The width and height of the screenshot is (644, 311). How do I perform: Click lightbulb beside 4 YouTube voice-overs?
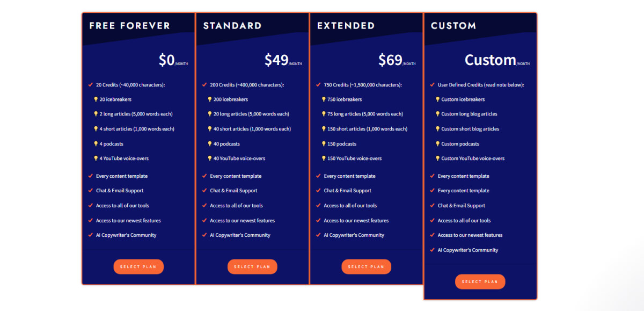click(x=96, y=158)
